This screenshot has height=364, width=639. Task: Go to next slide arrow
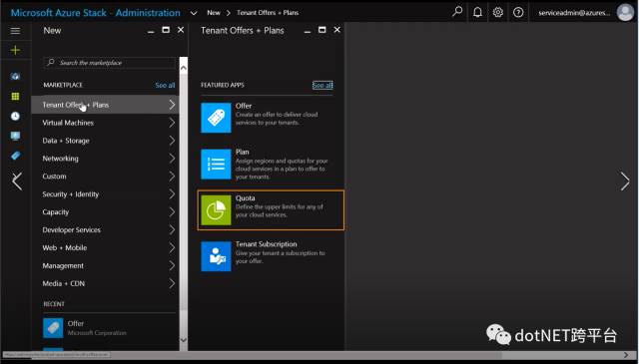click(x=625, y=182)
